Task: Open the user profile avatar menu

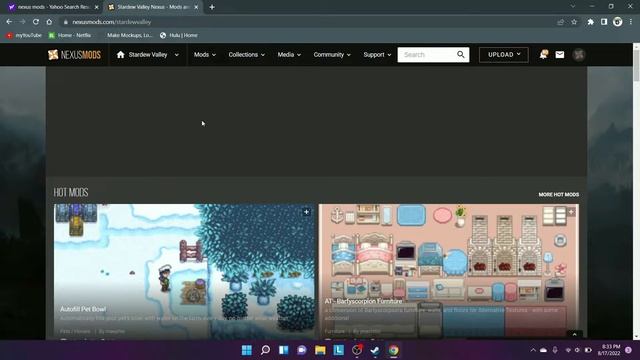Action: [578, 54]
